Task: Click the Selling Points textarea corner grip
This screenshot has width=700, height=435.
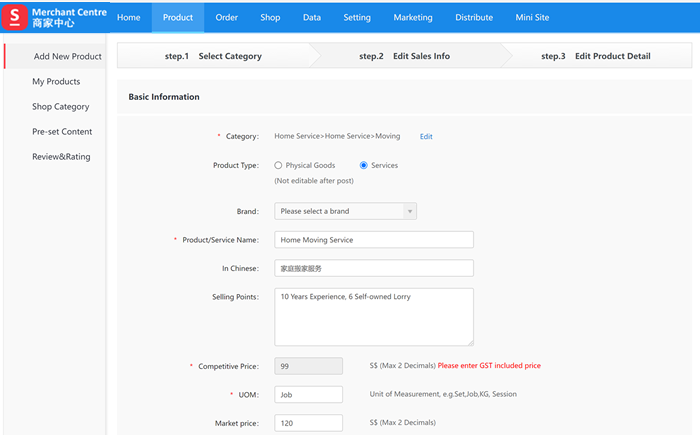Action: 471,343
